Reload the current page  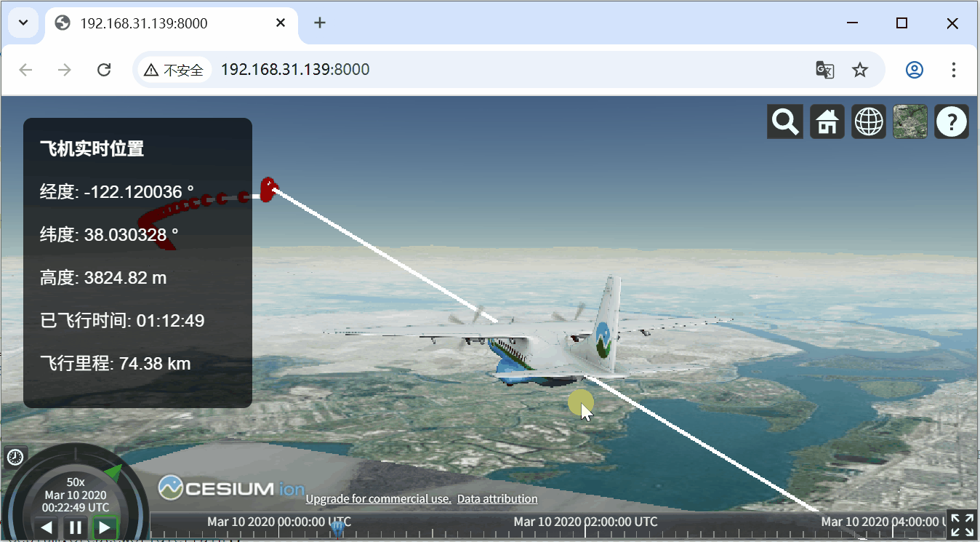(x=104, y=70)
